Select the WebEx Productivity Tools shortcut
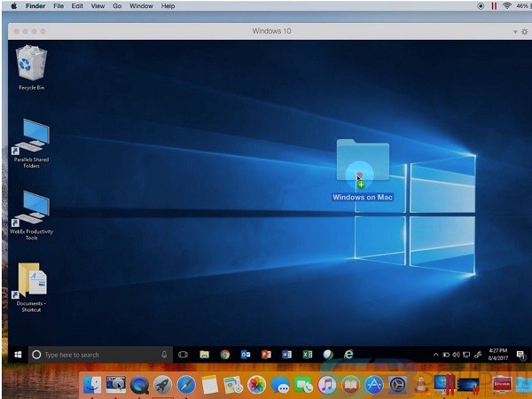 (x=31, y=215)
